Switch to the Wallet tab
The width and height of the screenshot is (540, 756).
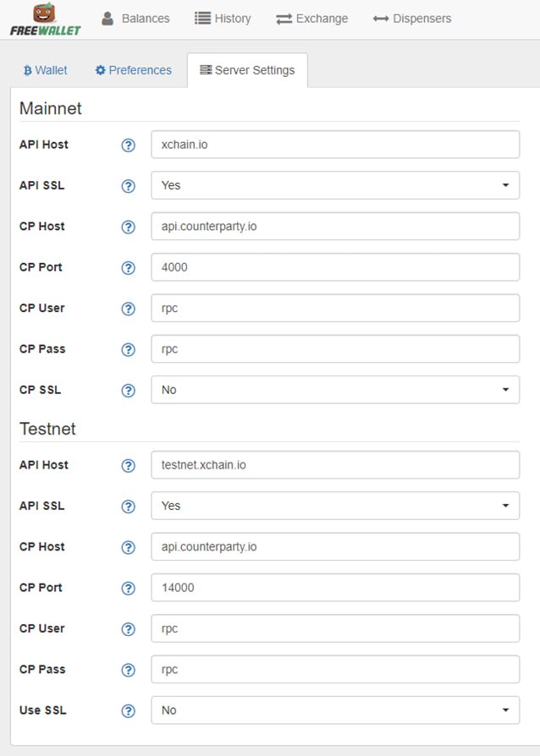tap(45, 70)
